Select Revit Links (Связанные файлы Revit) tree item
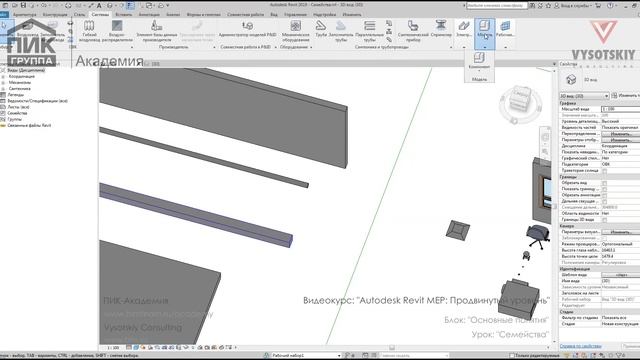The image size is (640, 360). click(29, 126)
